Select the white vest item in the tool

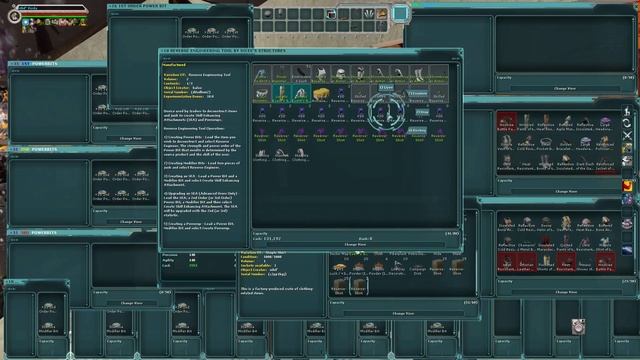(320, 74)
